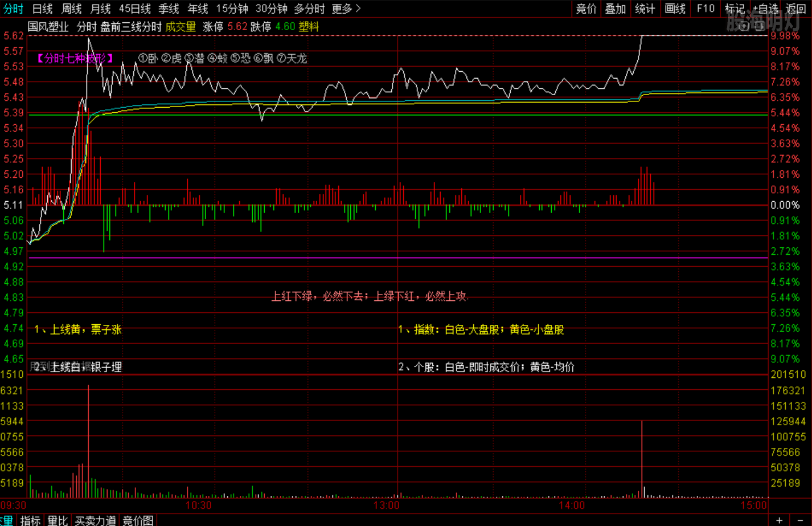Click 返回 to go back
This screenshot has height=526, width=812.
(x=795, y=9)
